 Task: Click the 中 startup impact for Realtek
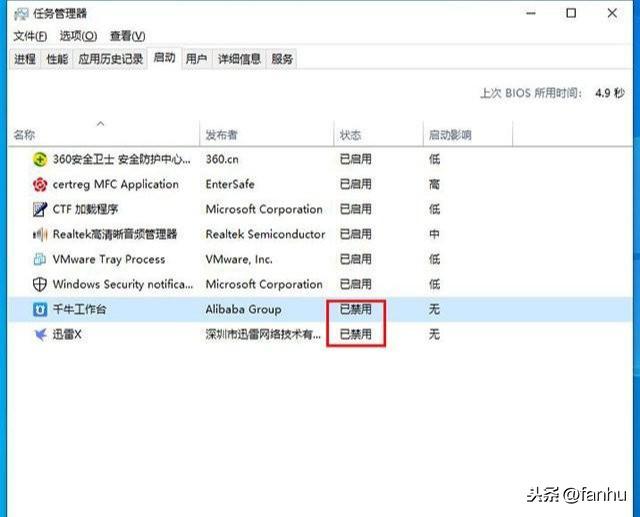tap(434, 234)
